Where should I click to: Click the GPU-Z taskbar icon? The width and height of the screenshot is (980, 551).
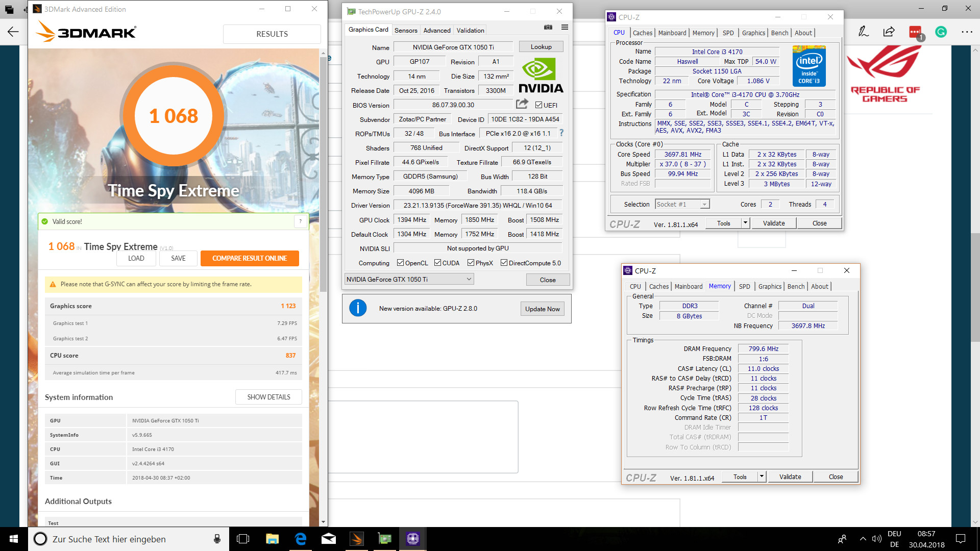pos(385,539)
